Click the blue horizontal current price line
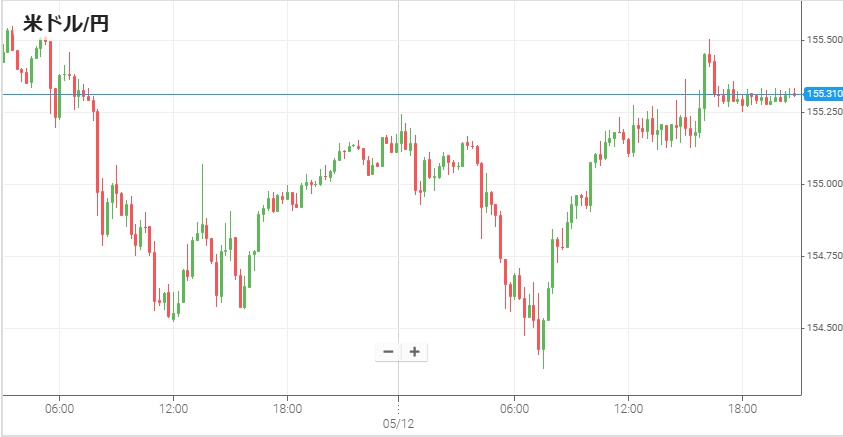The width and height of the screenshot is (843, 437). pos(300,94)
